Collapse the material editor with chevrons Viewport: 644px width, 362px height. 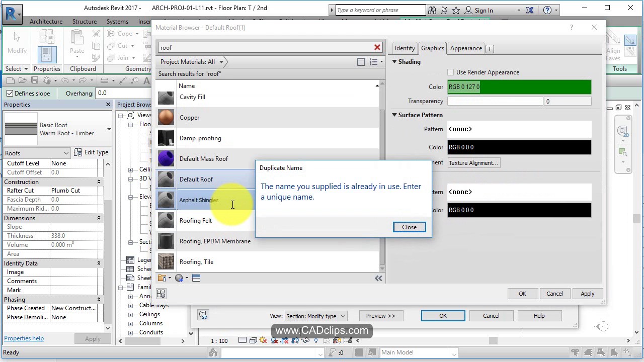point(378,278)
